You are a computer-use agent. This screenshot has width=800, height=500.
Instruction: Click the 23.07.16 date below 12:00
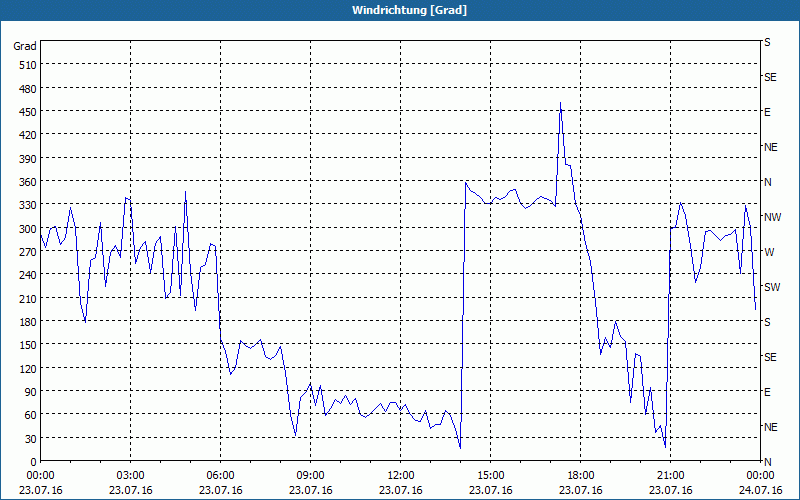(x=401, y=490)
